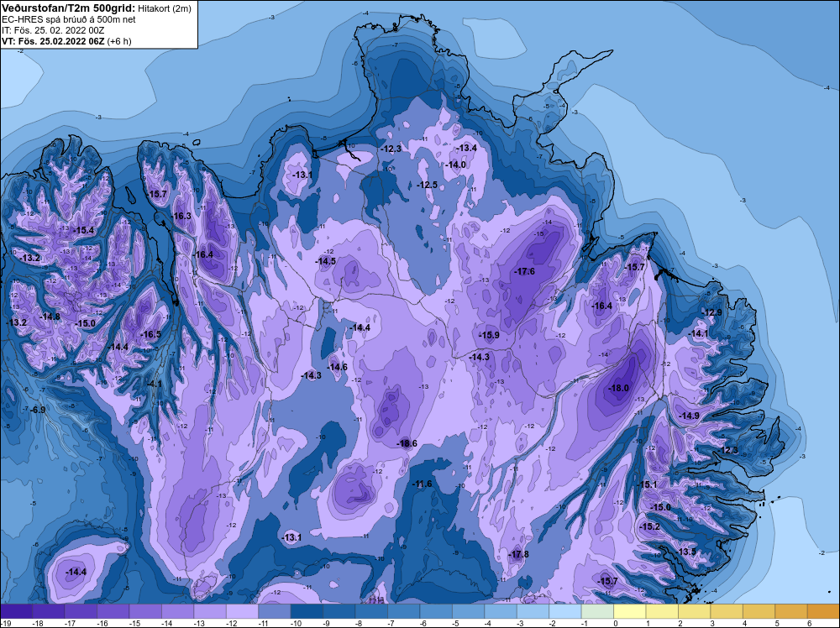Click the -12.9 temperature value on the map

tap(712, 312)
